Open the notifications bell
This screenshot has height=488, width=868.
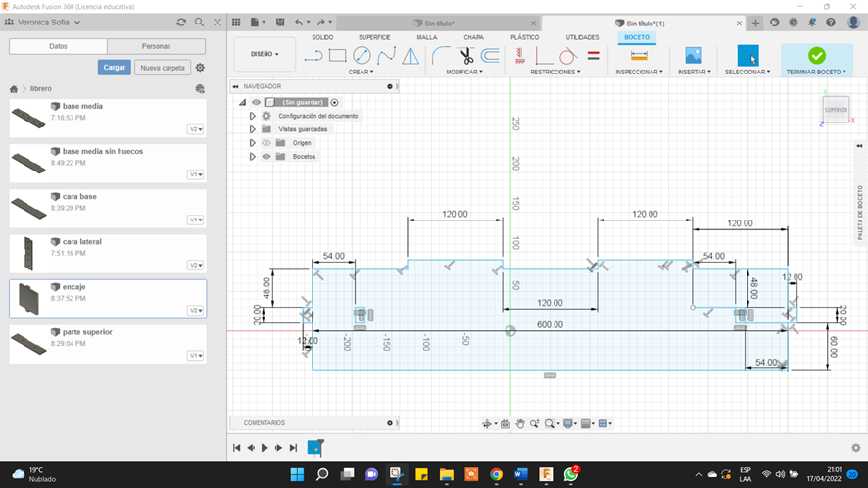pyautogui.click(x=811, y=23)
